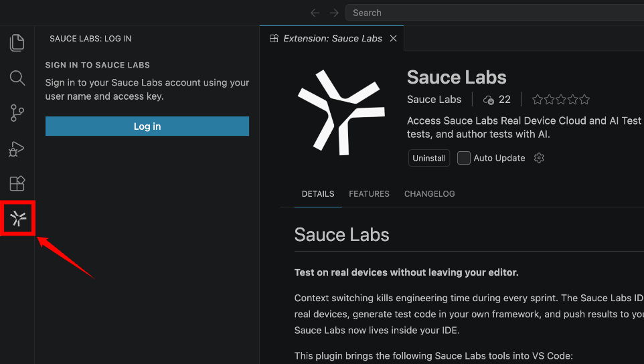Open the Sauce Labs activity bar icon

click(x=17, y=218)
